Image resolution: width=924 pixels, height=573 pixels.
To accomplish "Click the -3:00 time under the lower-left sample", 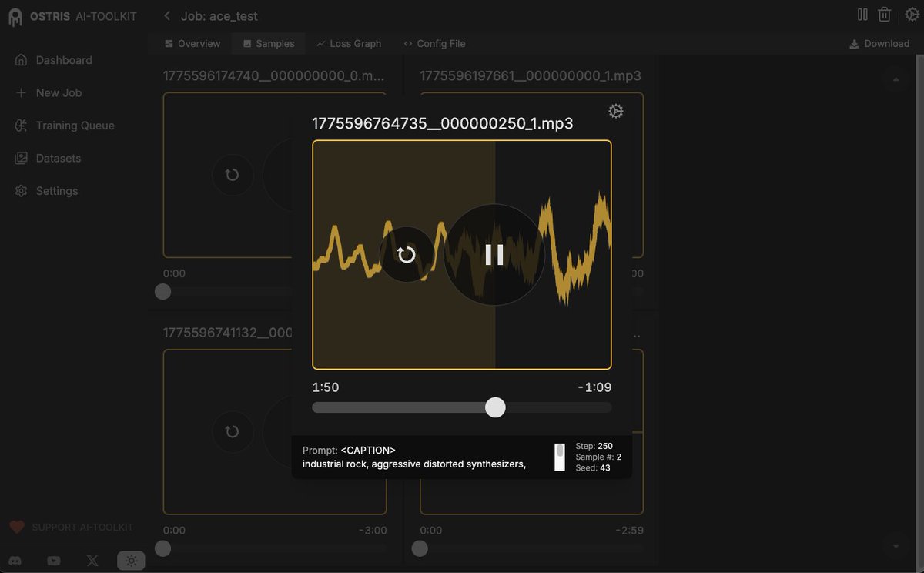I will [373, 531].
